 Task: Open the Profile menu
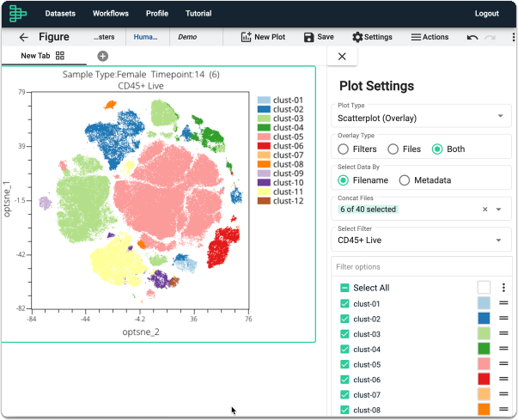click(x=157, y=14)
